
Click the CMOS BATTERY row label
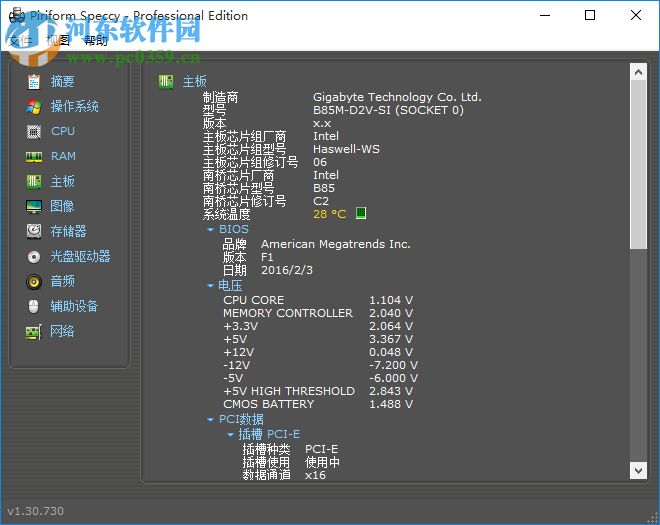tap(269, 404)
